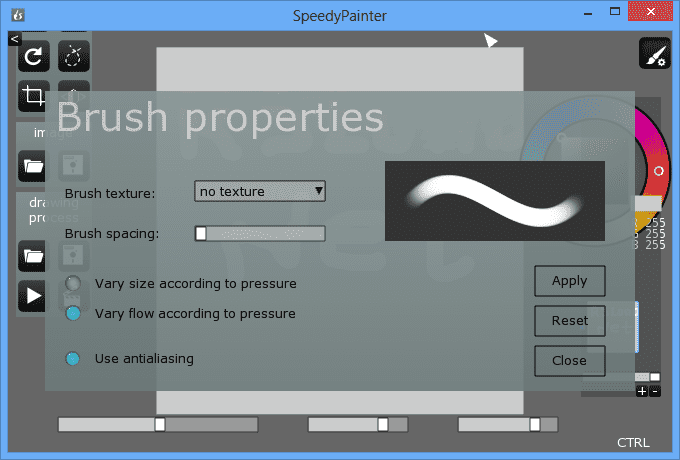Select the lasso selection tool
The width and height of the screenshot is (680, 460).
[74, 58]
